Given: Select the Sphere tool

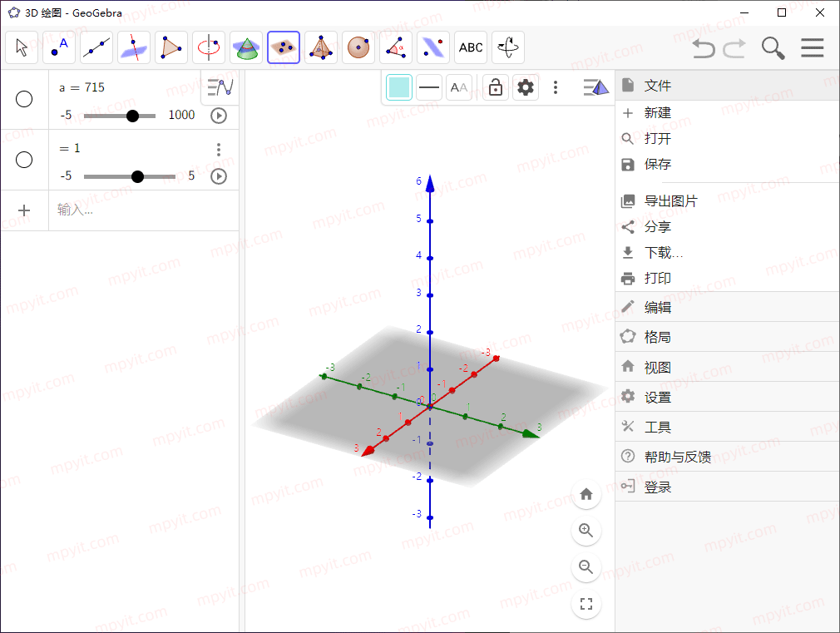Looking at the screenshot, I should tap(358, 47).
